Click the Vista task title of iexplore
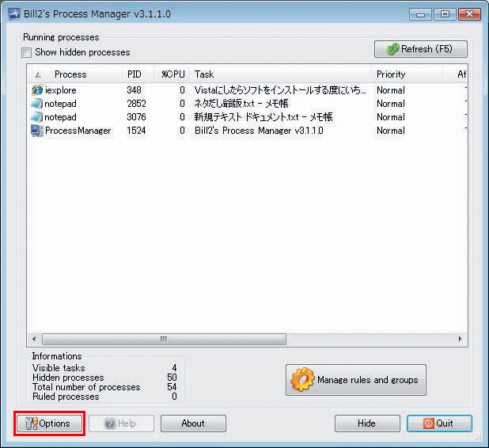This screenshot has width=489, height=448. pyautogui.click(x=280, y=90)
